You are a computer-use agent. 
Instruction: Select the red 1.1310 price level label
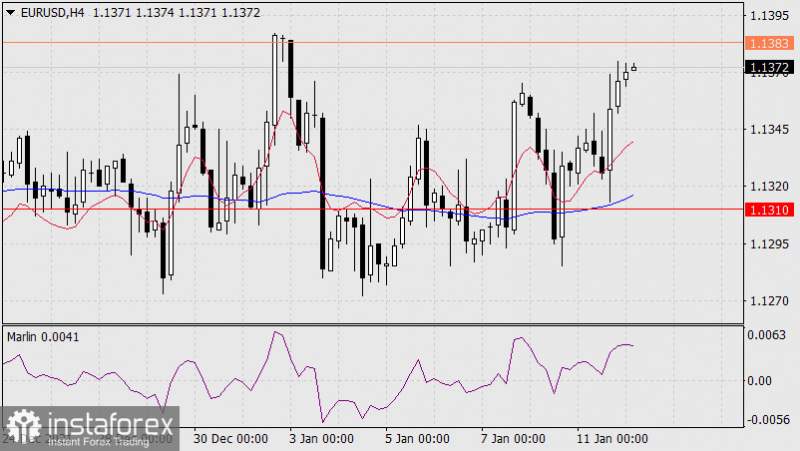pyautogui.click(x=769, y=210)
